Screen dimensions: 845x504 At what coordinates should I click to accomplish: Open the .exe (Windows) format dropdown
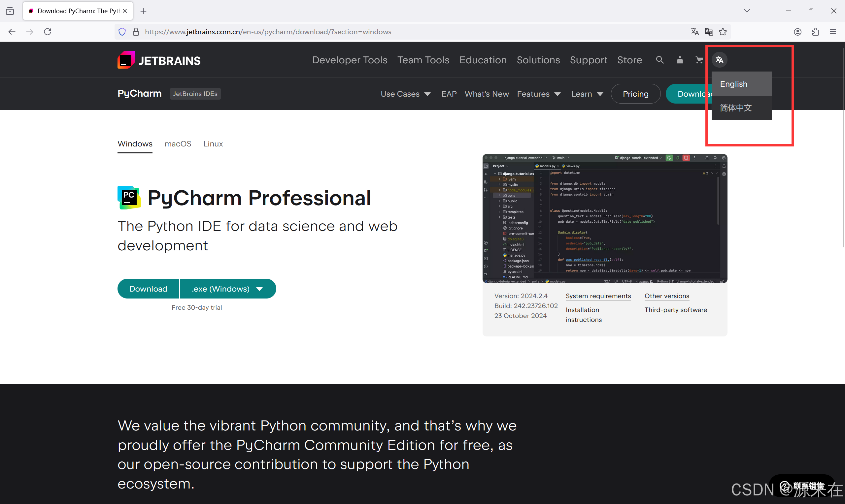click(x=227, y=288)
